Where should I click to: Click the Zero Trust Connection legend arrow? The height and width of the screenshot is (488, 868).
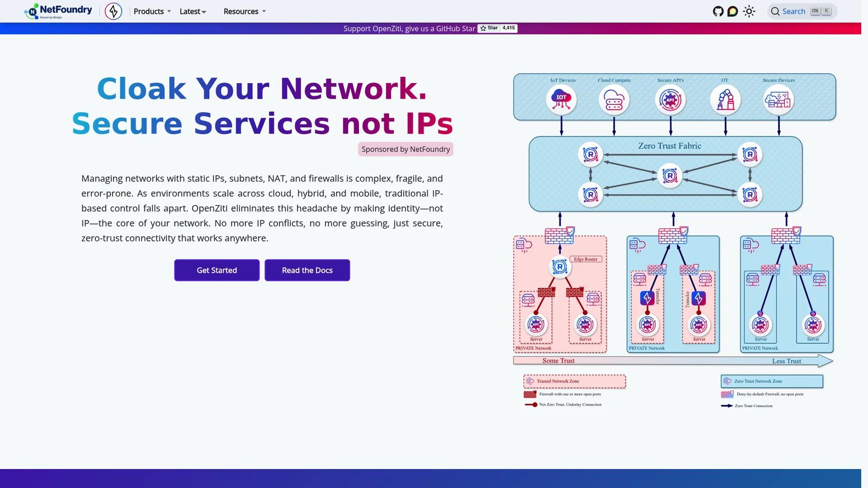coord(727,406)
